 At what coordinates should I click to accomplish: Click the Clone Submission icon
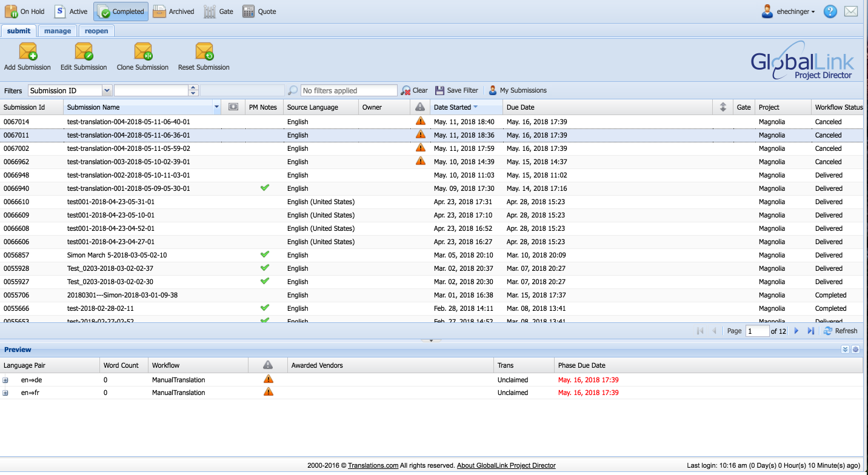[x=143, y=51]
